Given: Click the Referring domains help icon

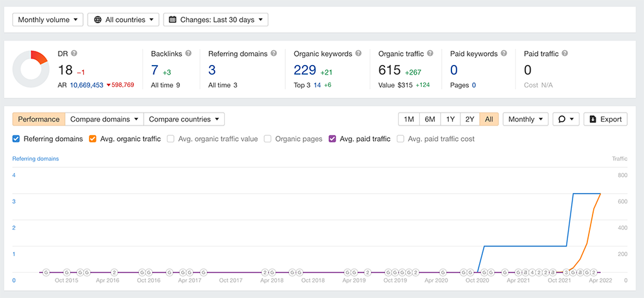Looking at the screenshot, I should click(274, 54).
